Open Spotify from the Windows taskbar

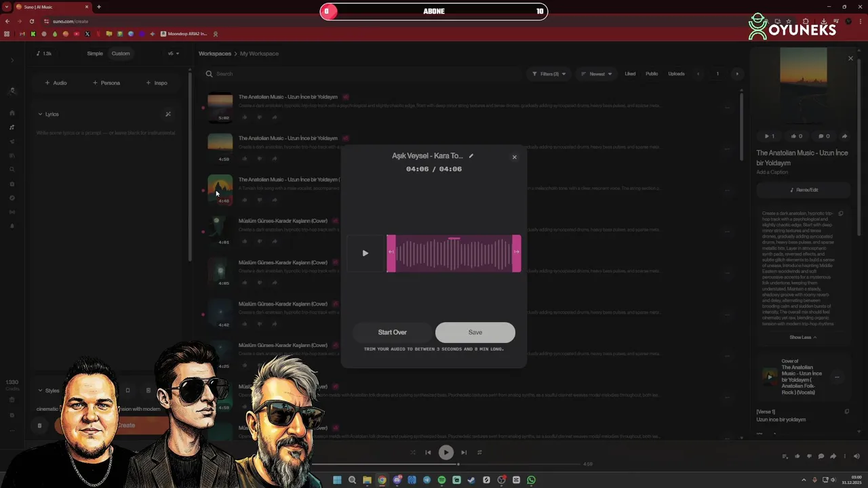coord(441,480)
